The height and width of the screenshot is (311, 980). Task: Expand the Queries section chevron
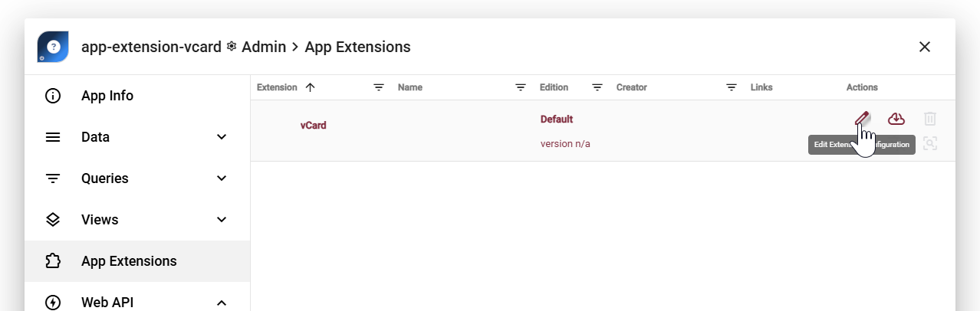222,178
